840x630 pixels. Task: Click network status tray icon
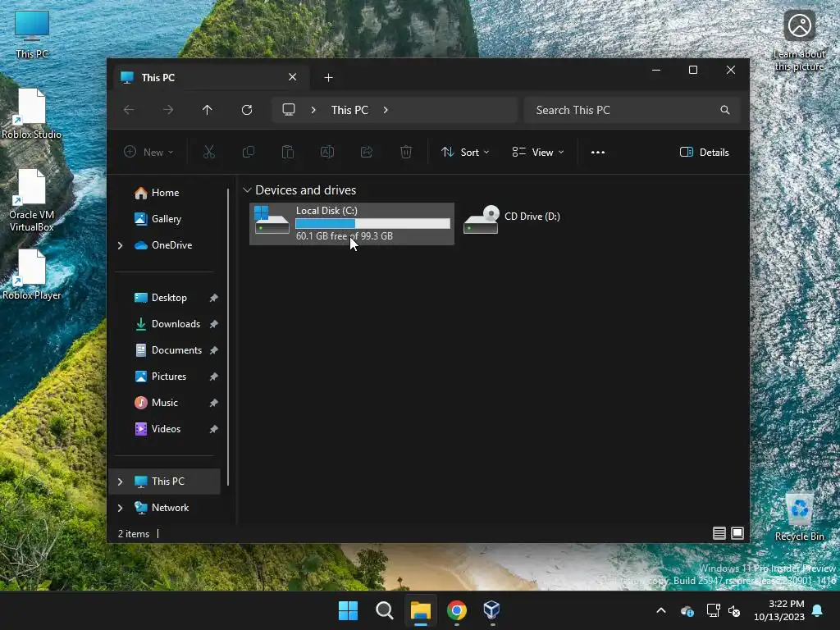[x=713, y=610]
